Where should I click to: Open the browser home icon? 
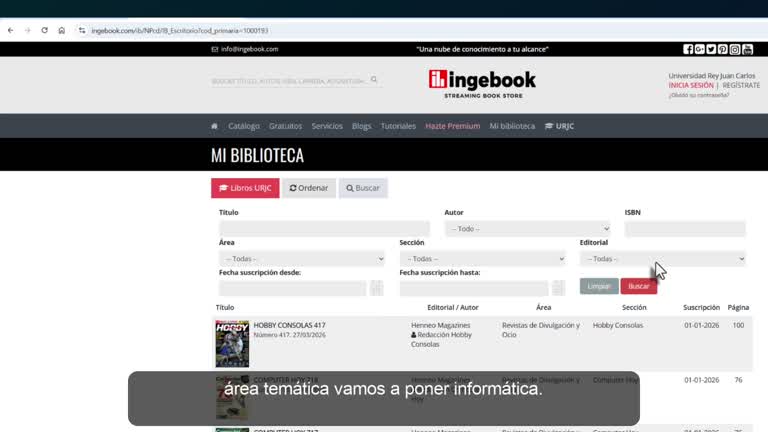coord(62,30)
